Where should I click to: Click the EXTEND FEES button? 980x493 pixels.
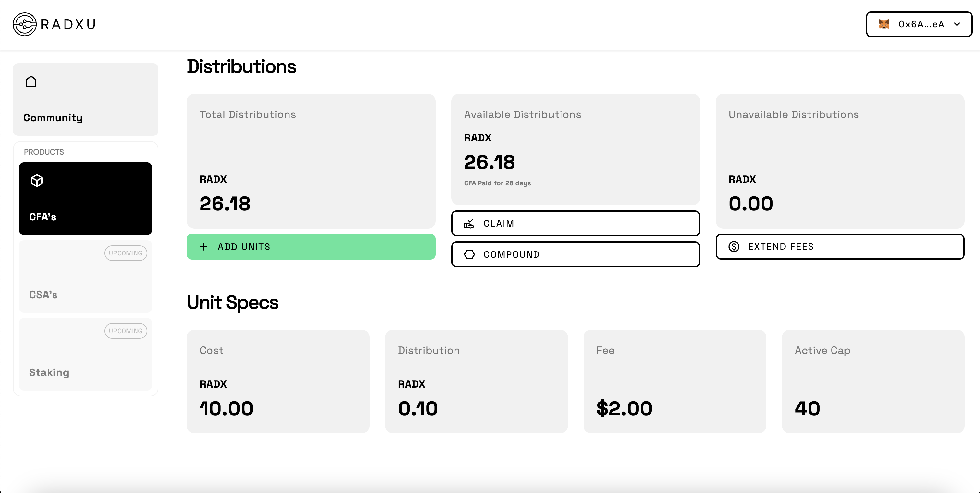coord(840,246)
